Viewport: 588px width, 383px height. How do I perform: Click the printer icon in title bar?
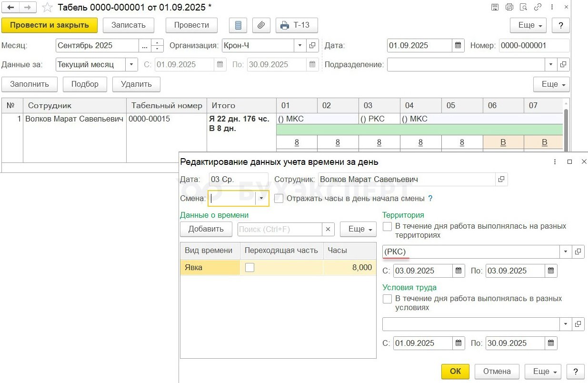click(509, 7)
